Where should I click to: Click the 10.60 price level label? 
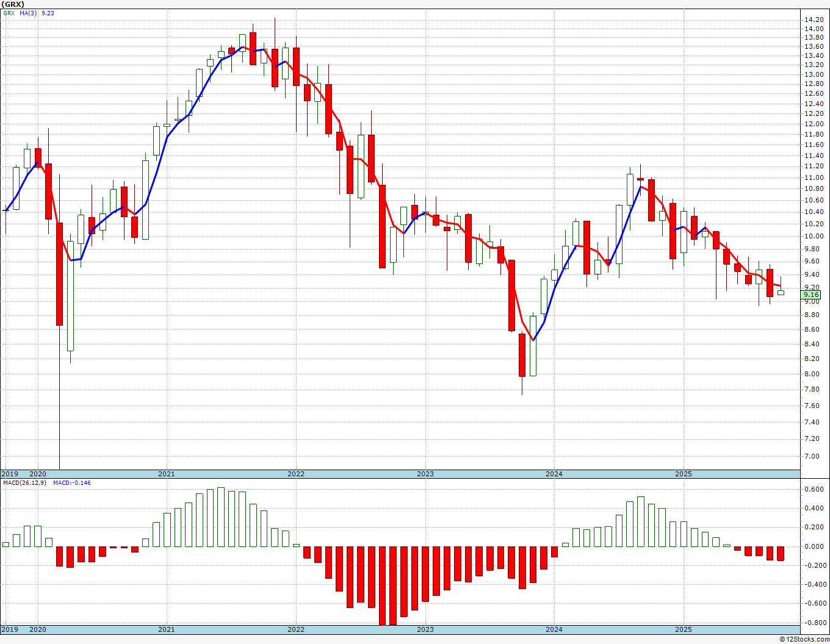coord(813,200)
